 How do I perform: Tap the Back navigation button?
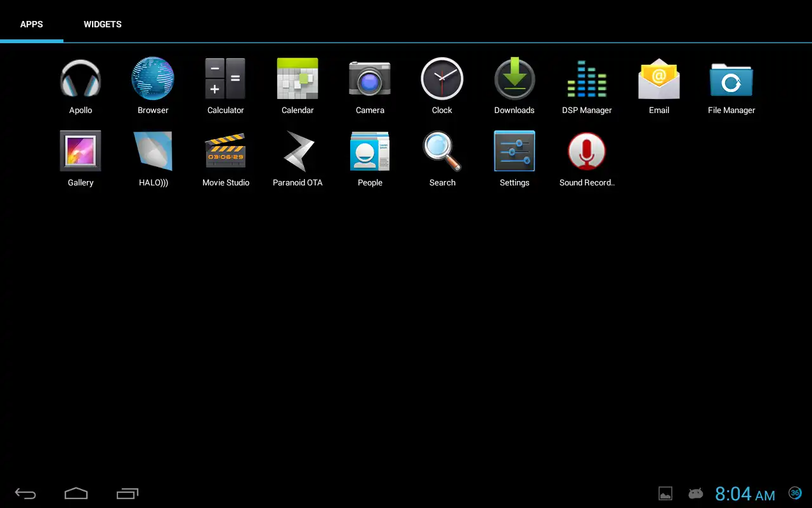25,493
